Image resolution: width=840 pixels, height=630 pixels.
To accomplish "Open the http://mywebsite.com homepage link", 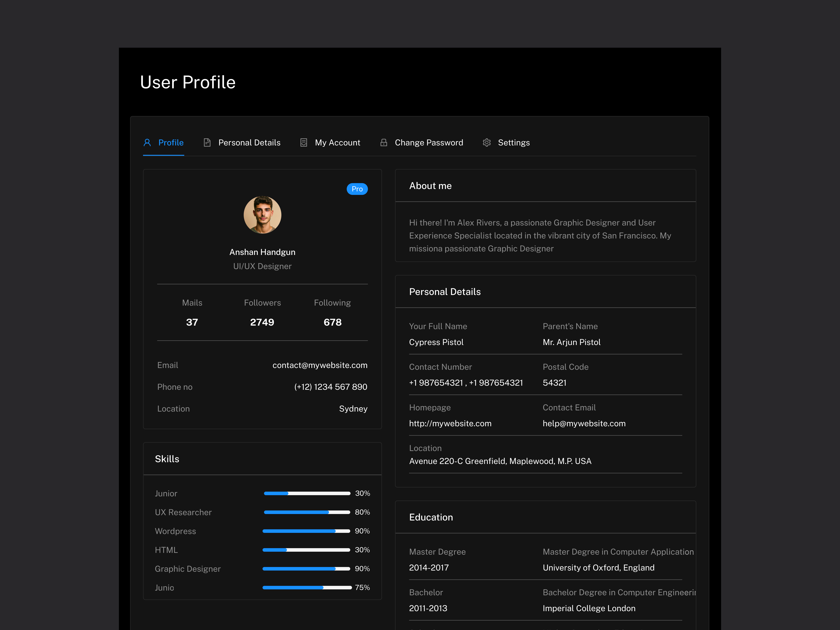I will [x=450, y=423].
